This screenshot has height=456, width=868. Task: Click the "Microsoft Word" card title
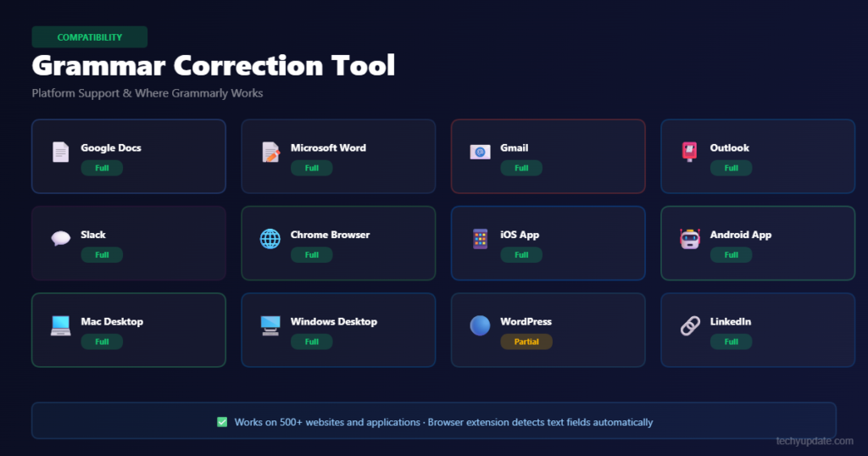point(328,147)
